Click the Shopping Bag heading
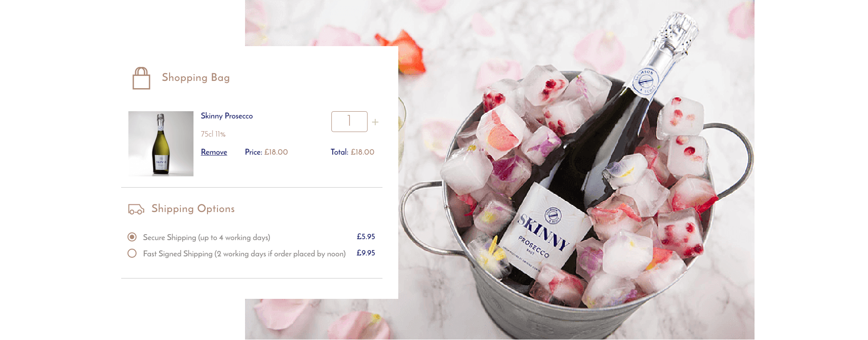The image size is (868, 340). pyautogui.click(x=196, y=77)
